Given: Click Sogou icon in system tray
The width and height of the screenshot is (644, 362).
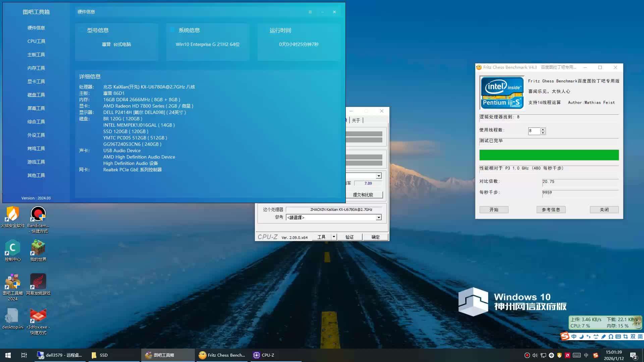Looking at the screenshot, I should [596, 355].
